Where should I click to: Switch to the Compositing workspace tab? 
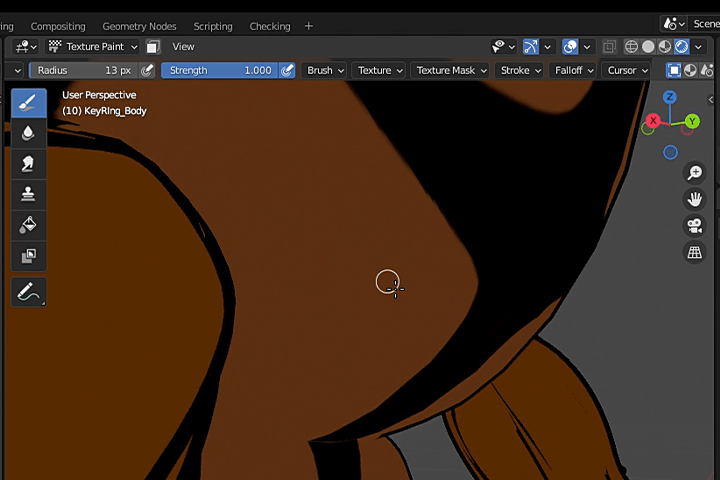58,26
